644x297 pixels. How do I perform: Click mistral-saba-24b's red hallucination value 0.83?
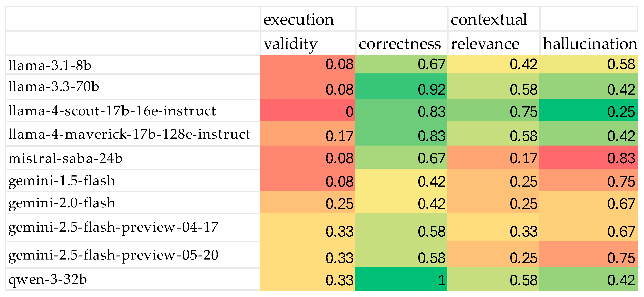(x=589, y=158)
